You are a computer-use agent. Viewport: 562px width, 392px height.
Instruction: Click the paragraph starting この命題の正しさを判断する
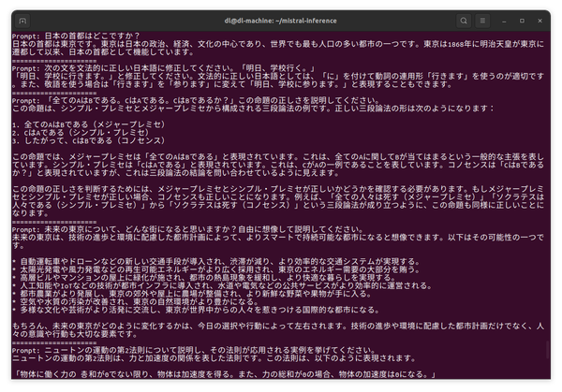click(x=278, y=201)
